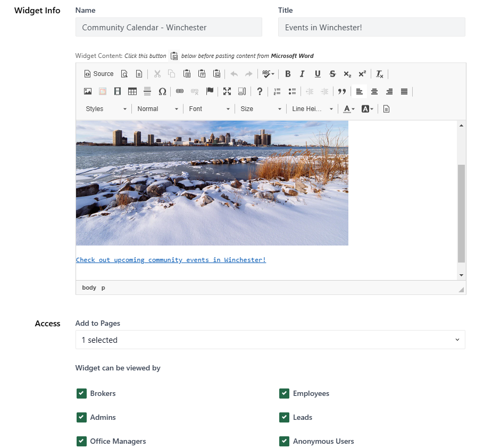Apply bold formatting

click(287, 73)
